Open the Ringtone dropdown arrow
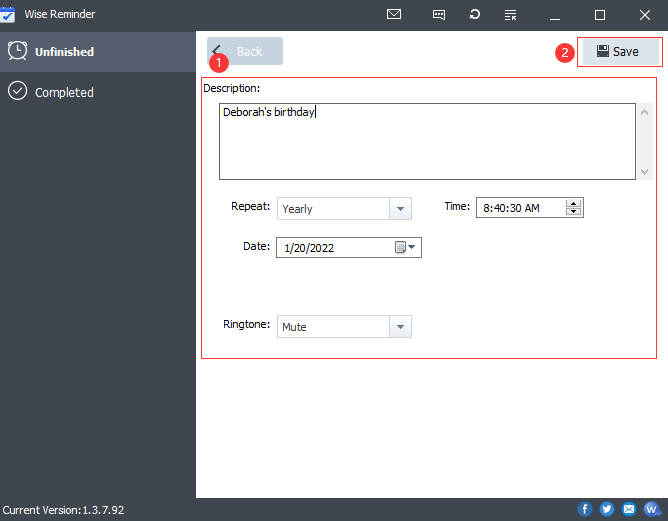Viewport: 668px width, 521px height. point(400,327)
